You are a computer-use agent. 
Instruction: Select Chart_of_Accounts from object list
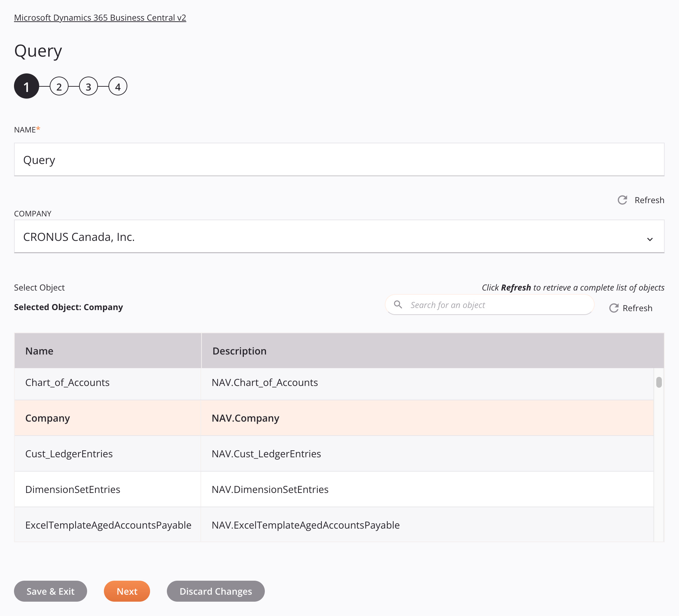pos(67,382)
